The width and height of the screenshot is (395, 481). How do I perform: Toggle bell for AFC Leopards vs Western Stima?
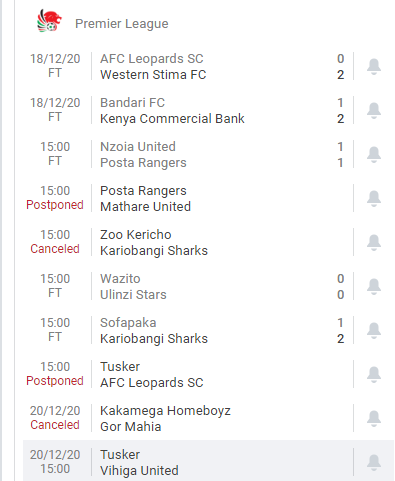click(x=374, y=66)
